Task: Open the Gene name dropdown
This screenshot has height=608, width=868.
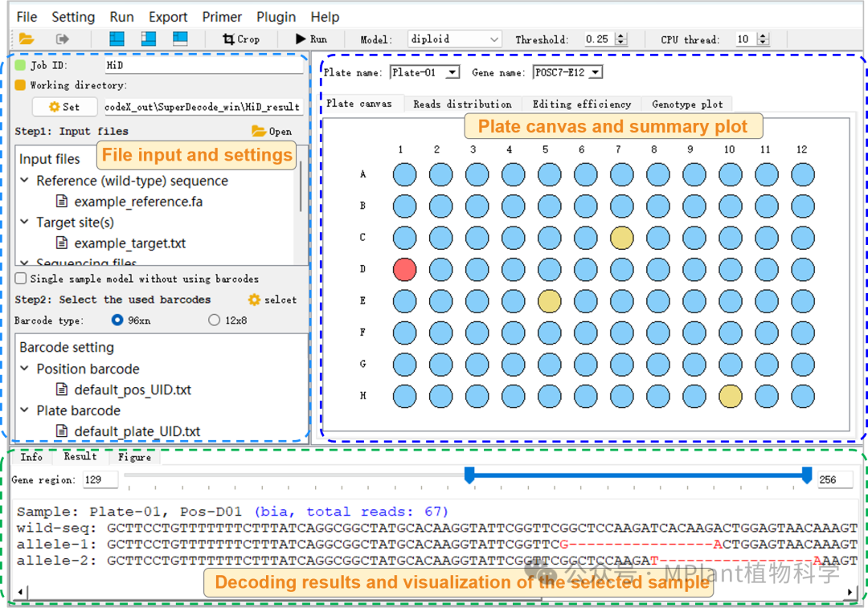Action: (567, 72)
